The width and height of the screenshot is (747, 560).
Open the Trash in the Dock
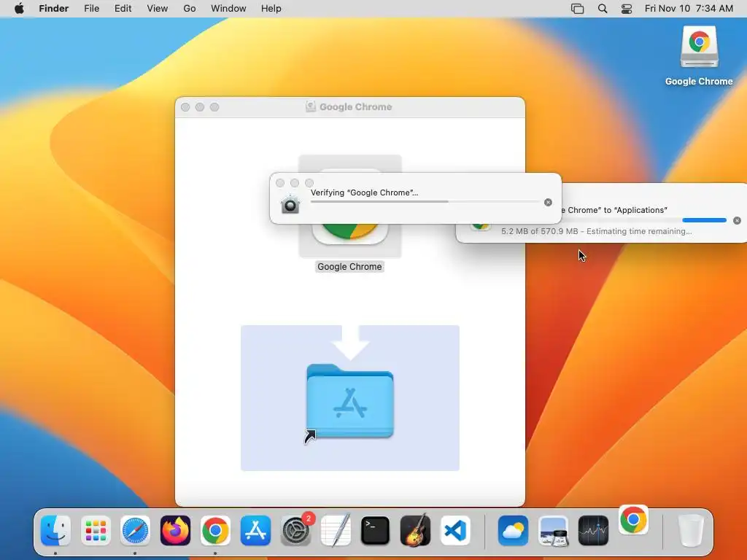coord(691,531)
